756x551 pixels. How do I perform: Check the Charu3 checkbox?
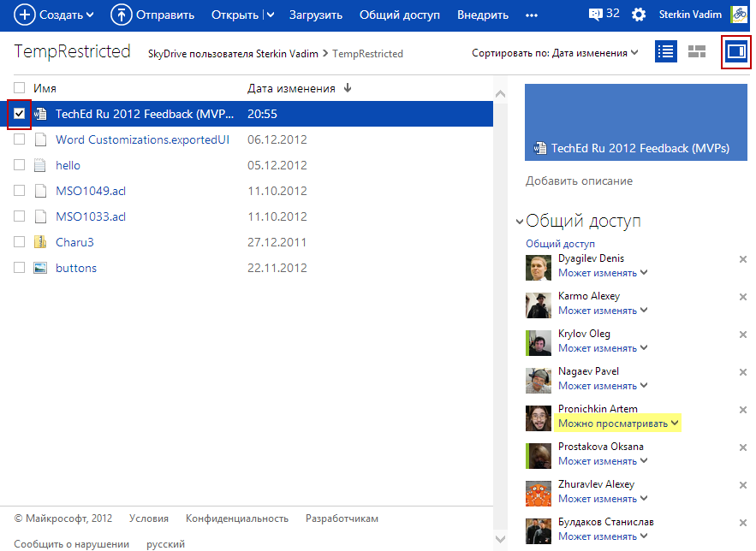click(20, 242)
